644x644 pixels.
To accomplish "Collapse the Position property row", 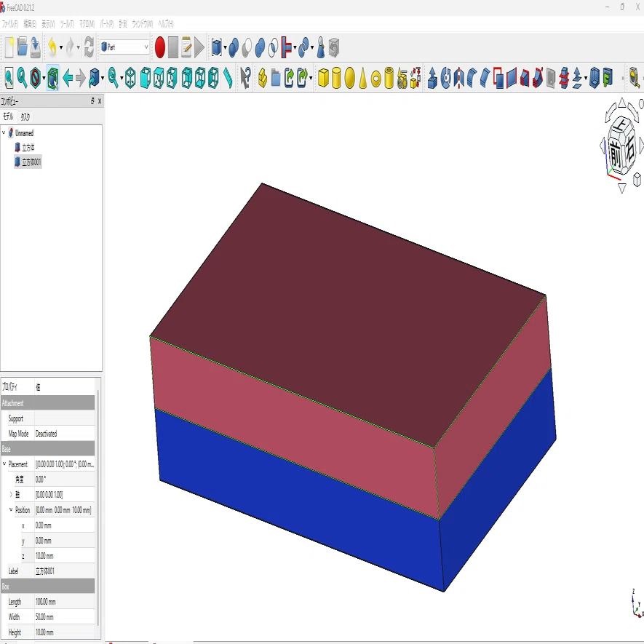I will (x=11, y=509).
